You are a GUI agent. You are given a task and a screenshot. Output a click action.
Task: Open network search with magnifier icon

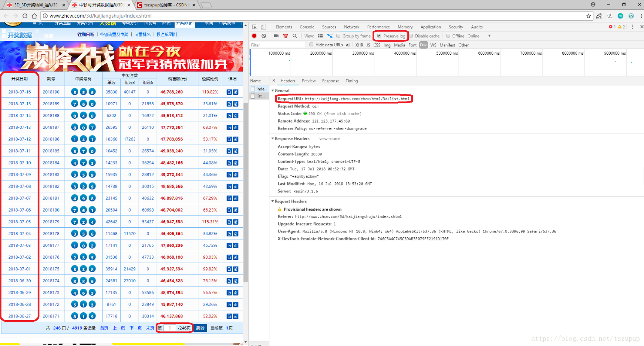pyautogui.click(x=295, y=36)
